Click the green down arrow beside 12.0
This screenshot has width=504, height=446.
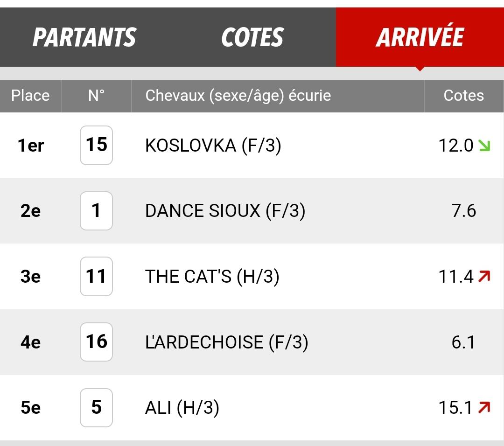(484, 146)
